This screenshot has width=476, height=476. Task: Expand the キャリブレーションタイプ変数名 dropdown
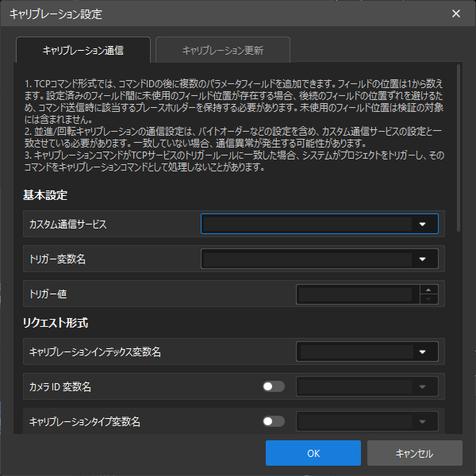click(367, 421)
